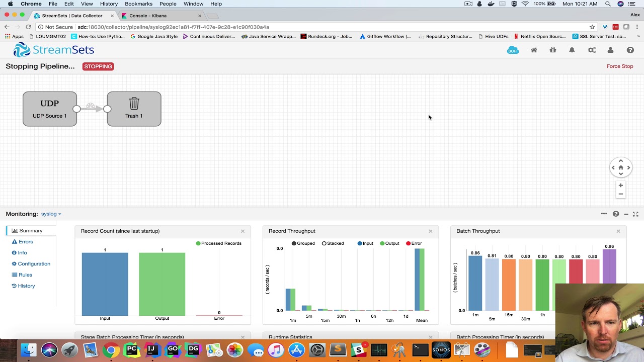Switch to StreamSets Data Collector browser tab
This screenshot has width=644, height=362.
pos(72,16)
